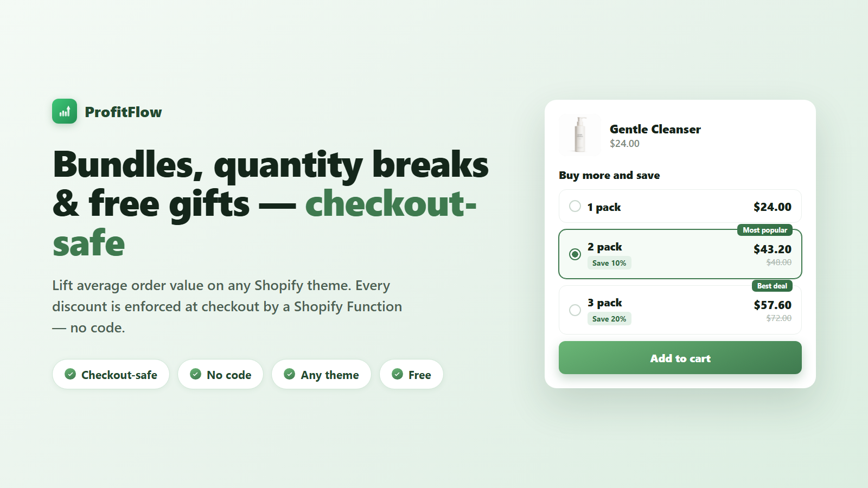This screenshot has height=488, width=868.
Task: Click the checkmark icon in the Free pill
Action: pyautogui.click(x=398, y=374)
